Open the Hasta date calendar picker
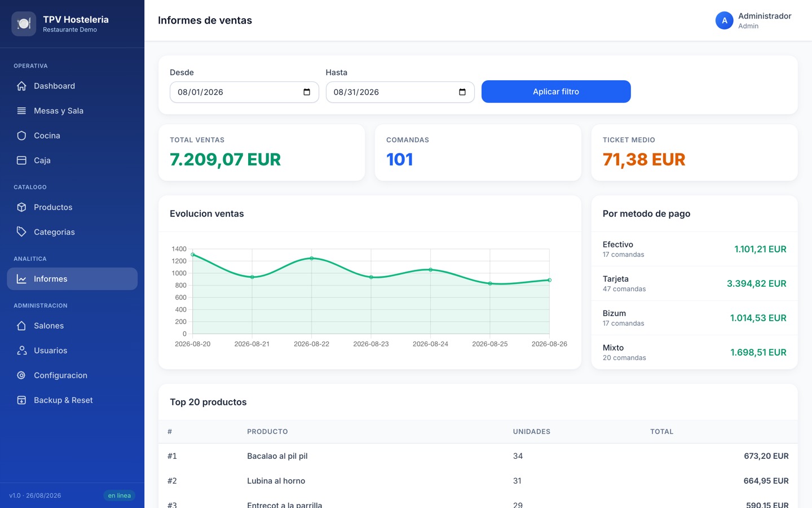Viewport: 812px width, 508px height. click(462, 92)
